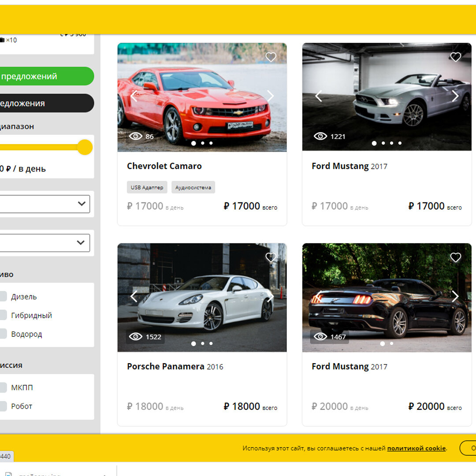The height and width of the screenshot is (476, 476).
Task: Click the eye views icon showing 1467
Action: [320, 336]
